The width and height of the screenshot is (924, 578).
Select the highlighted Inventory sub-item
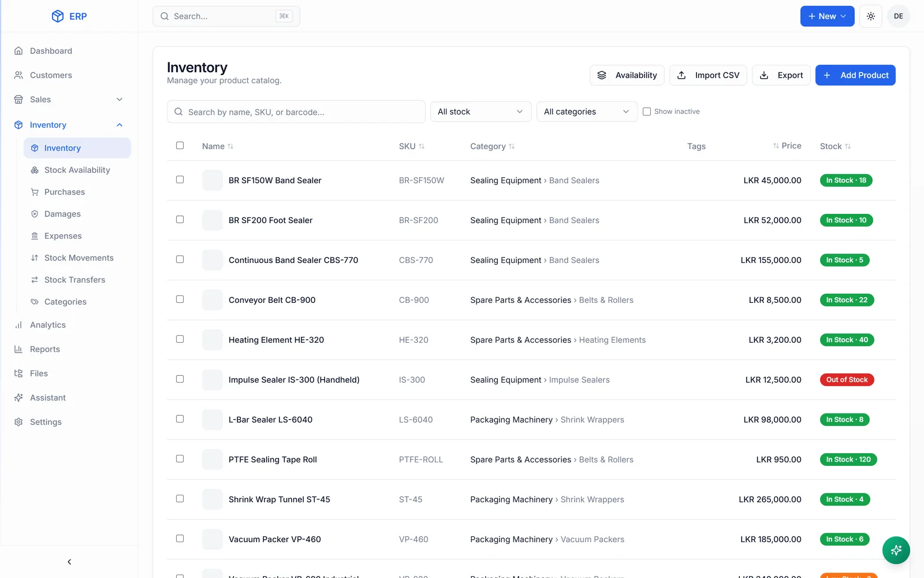pyautogui.click(x=77, y=148)
